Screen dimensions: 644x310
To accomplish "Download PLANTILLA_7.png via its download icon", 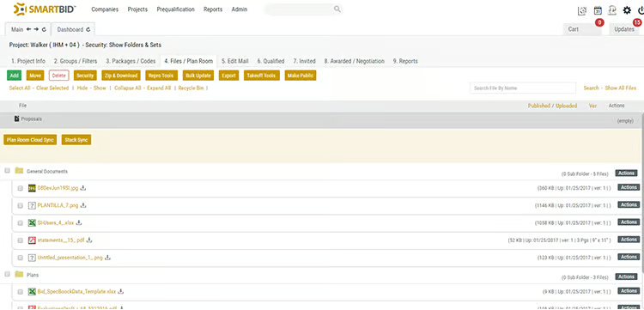I will (x=83, y=205).
